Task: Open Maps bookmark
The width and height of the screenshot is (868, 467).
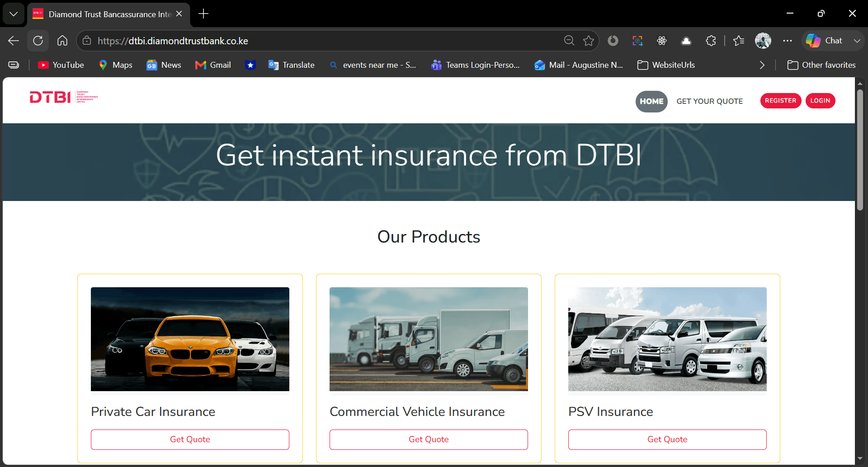Action: 116,65
